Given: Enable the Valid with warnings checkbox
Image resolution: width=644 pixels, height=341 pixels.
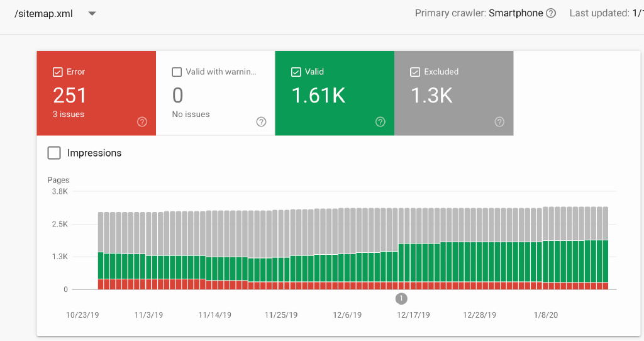Looking at the screenshot, I should click(x=177, y=72).
